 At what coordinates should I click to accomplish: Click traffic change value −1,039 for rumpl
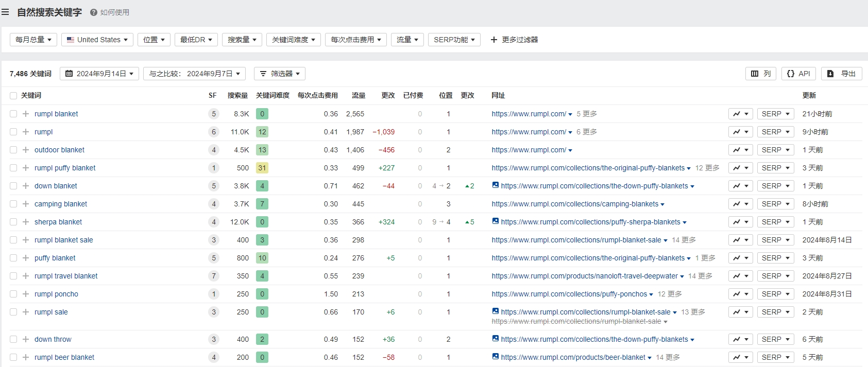tap(384, 132)
